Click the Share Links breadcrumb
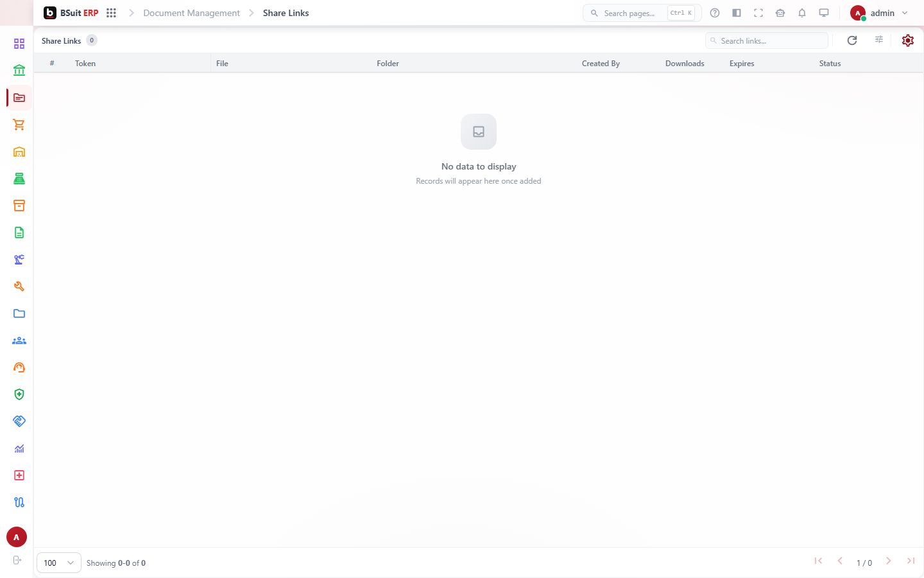 tap(286, 13)
